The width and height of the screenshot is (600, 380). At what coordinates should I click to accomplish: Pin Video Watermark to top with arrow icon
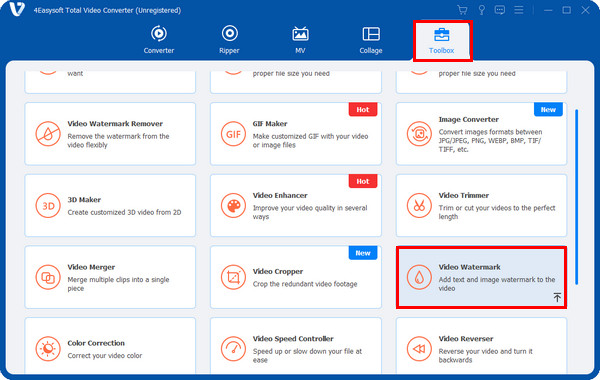click(x=557, y=297)
